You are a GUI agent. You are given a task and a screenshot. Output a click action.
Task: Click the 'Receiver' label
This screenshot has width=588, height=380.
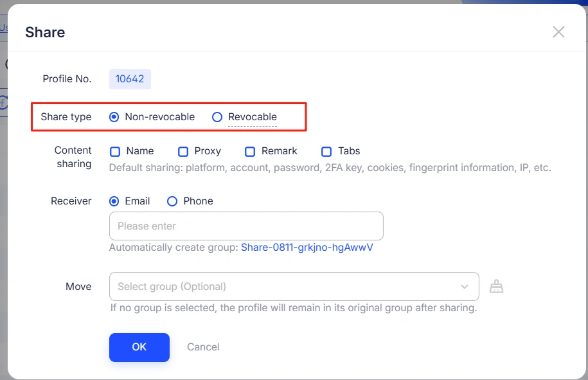pyautogui.click(x=71, y=201)
